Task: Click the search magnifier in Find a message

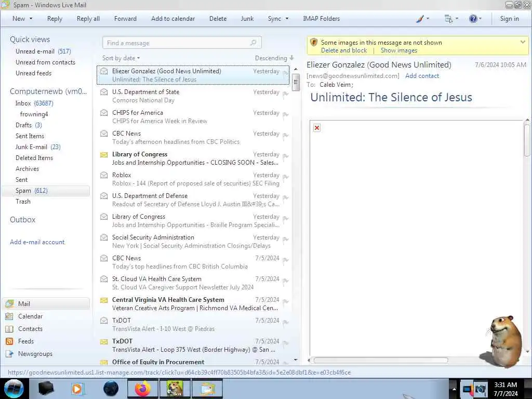Action: tap(253, 43)
